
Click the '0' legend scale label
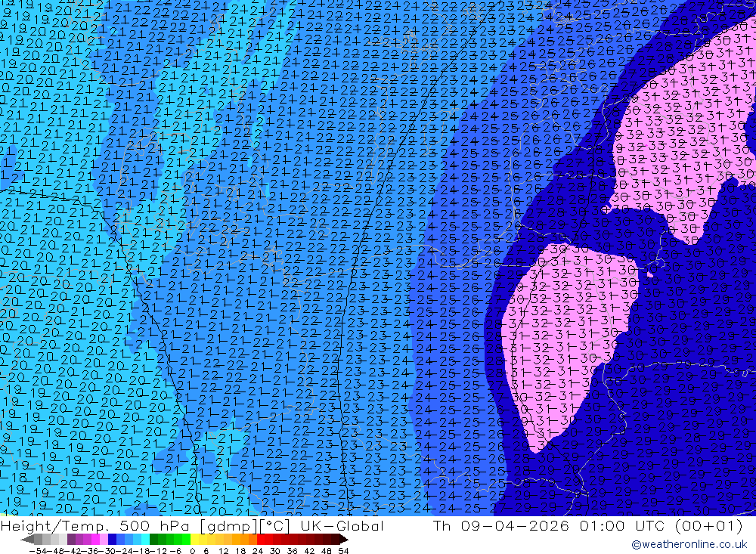click(192, 551)
